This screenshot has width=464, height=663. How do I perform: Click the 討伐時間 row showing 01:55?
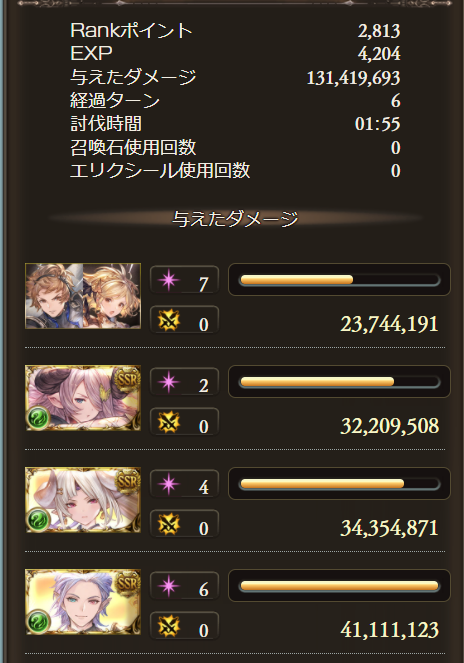pos(235,124)
